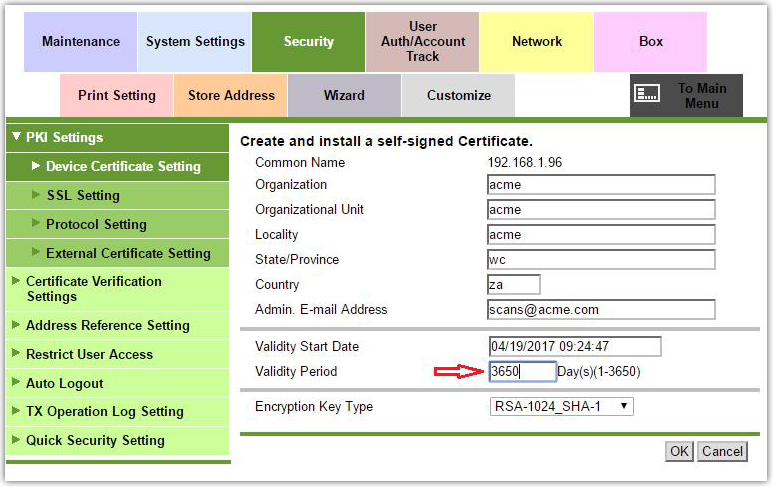773x487 pixels.
Task: Select the Network tab
Action: [537, 42]
